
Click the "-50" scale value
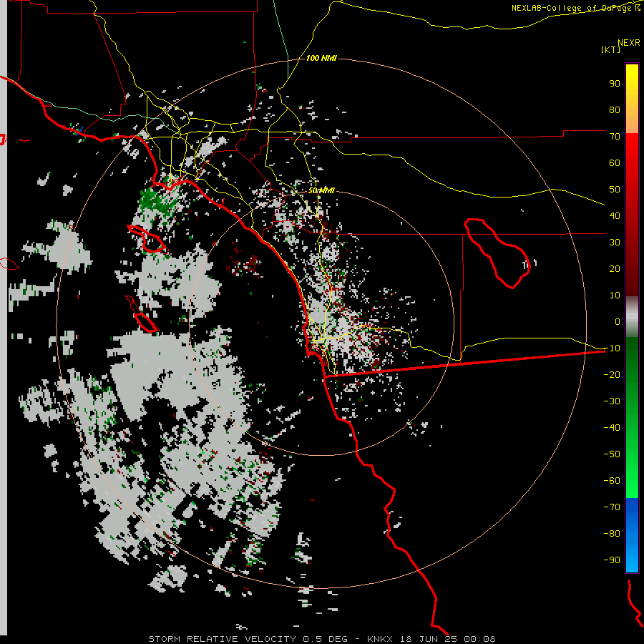point(612,454)
